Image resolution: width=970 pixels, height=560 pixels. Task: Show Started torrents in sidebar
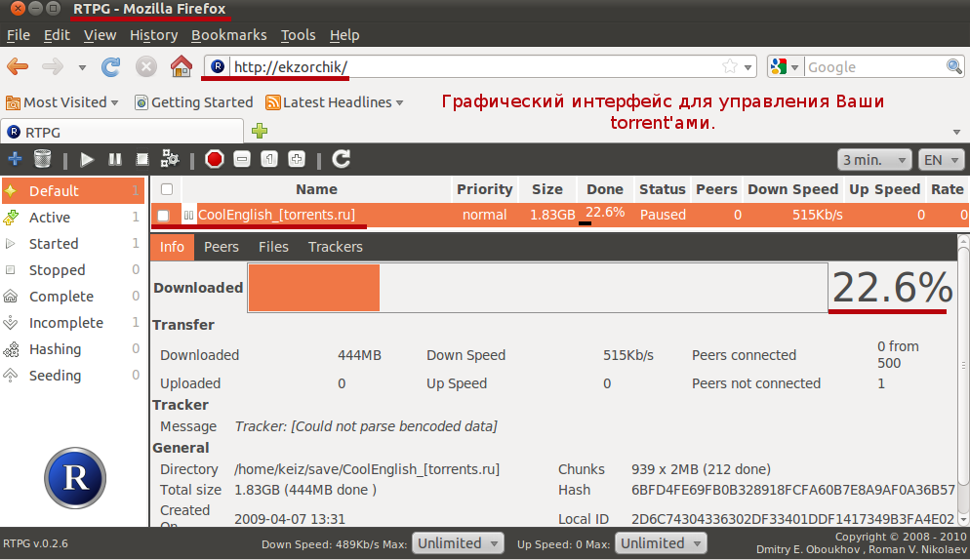(72, 244)
